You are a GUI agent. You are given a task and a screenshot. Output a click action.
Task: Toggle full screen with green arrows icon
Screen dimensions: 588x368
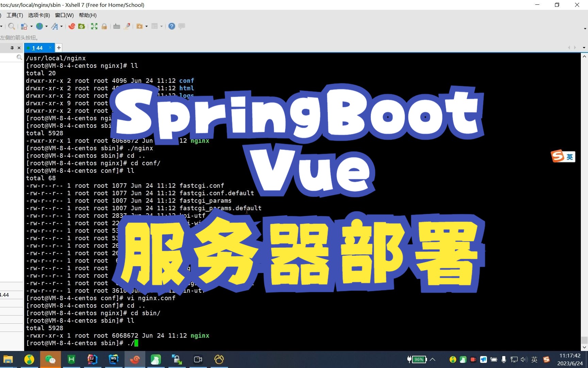(x=94, y=26)
